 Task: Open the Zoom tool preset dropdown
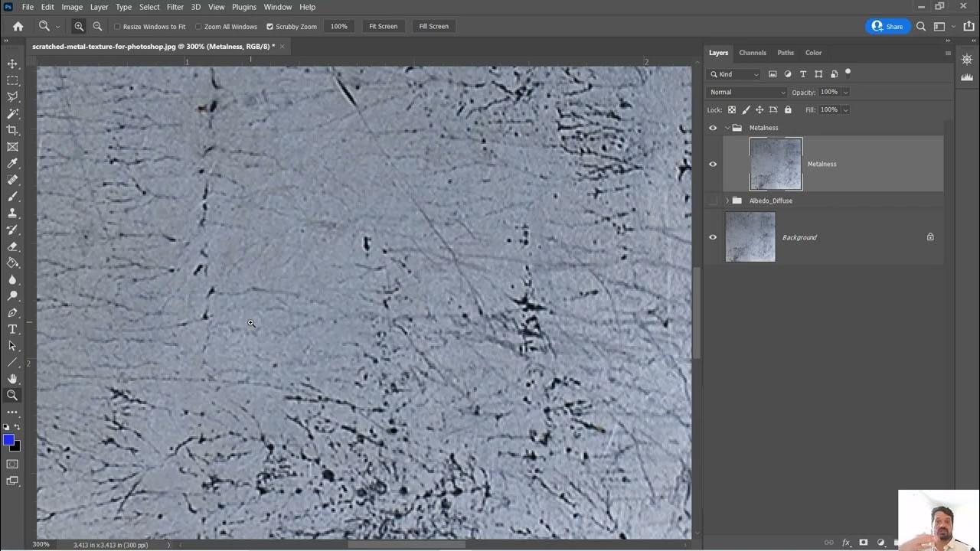tap(57, 27)
